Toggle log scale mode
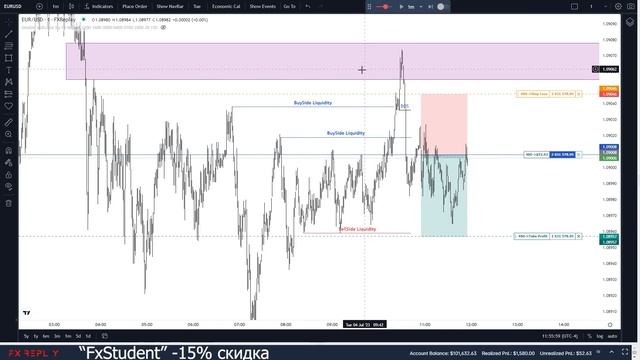640x360 pixels. [x=600, y=336]
